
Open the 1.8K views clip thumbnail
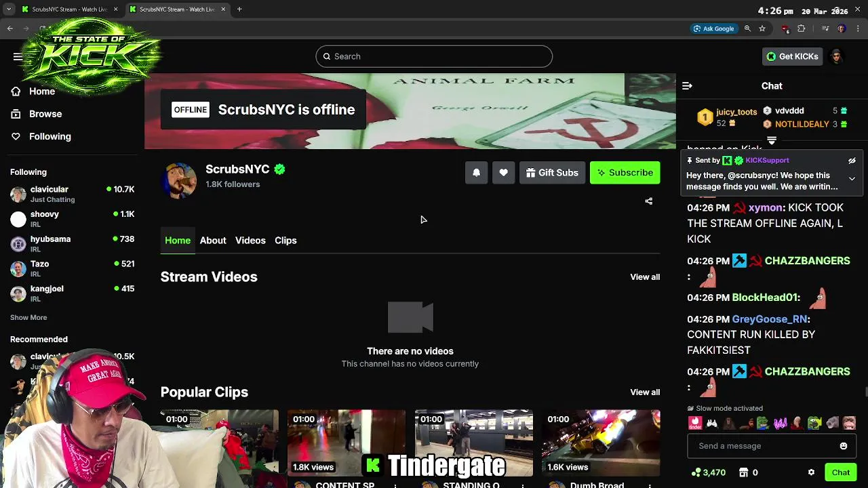coord(347,443)
